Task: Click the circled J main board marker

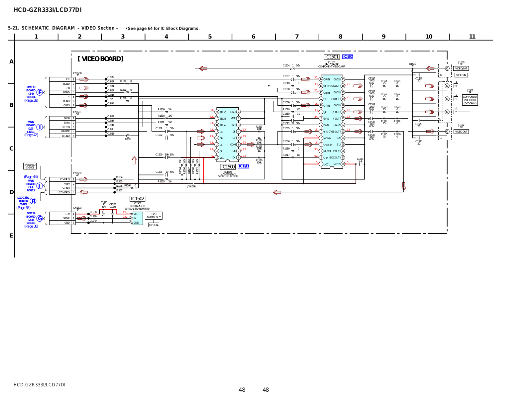Action: (40, 186)
